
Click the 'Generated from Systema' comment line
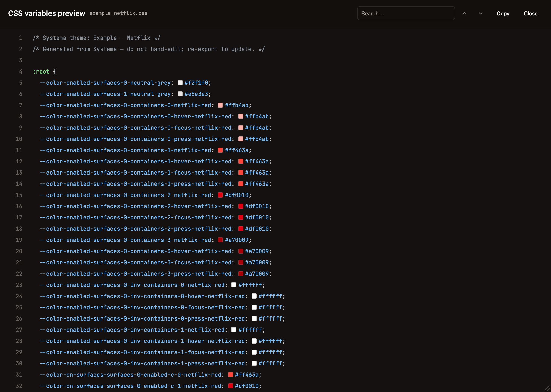149,49
